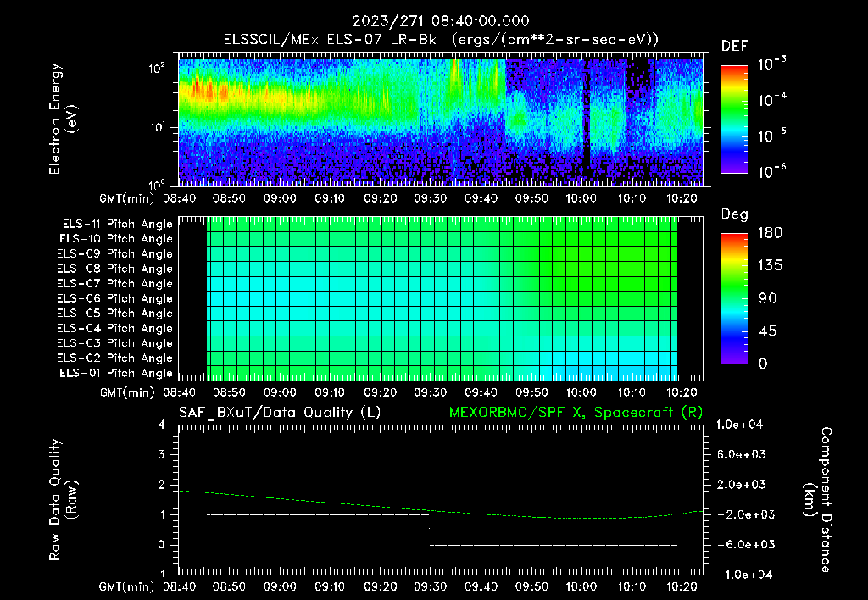
Task: Click the 135 tick on Deg scale
Action: [x=771, y=266]
